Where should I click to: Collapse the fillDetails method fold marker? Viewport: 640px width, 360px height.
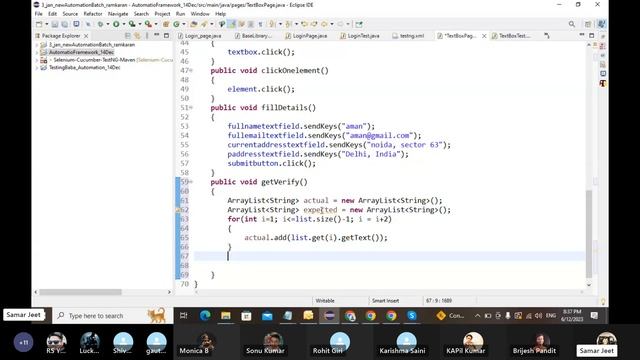point(191,108)
